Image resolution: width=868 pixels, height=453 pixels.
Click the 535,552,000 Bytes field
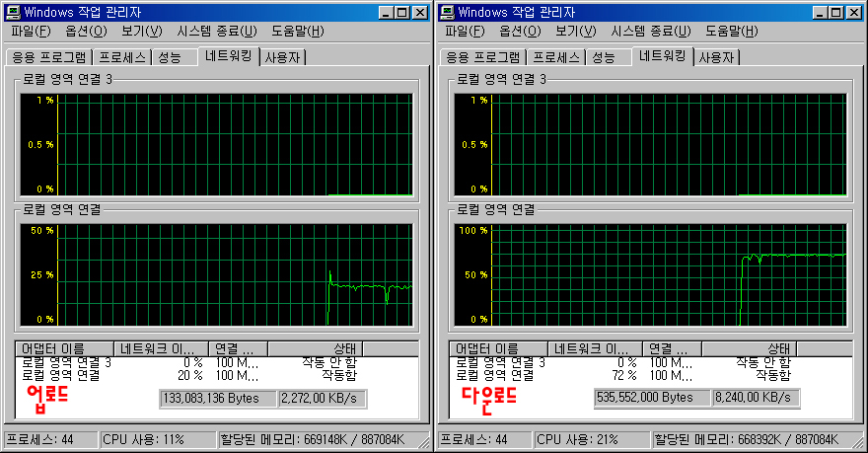coord(652,398)
